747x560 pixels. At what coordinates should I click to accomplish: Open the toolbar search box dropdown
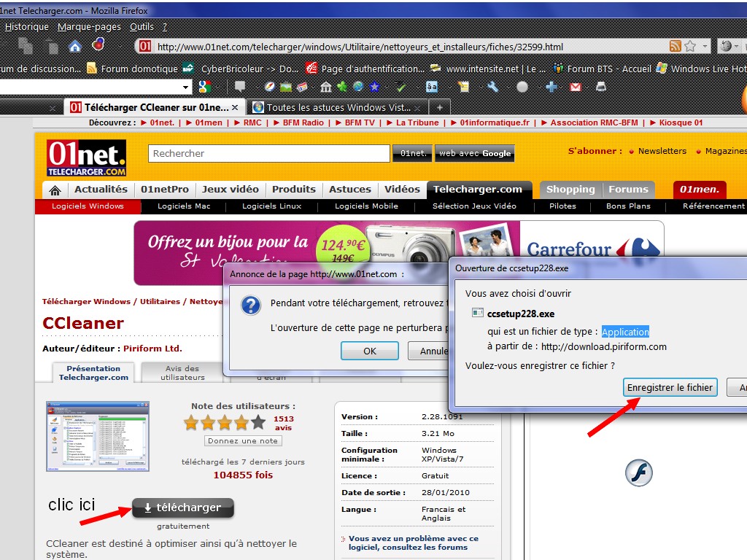(186, 87)
